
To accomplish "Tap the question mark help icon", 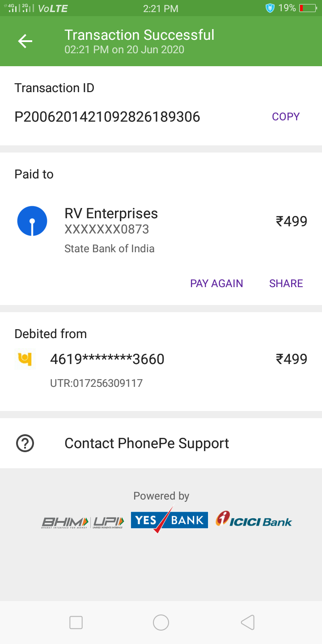I will click(x=25, y=443).
